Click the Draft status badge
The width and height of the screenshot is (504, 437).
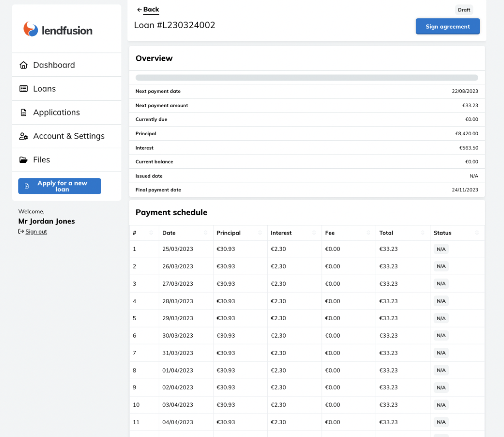(464, 10)
